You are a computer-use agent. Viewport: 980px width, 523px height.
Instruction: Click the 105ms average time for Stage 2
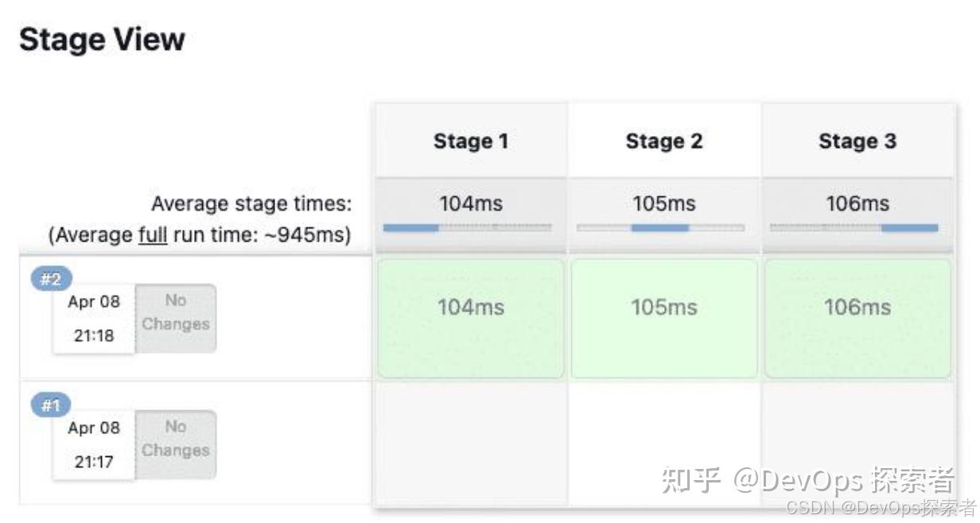coord(664,203)
